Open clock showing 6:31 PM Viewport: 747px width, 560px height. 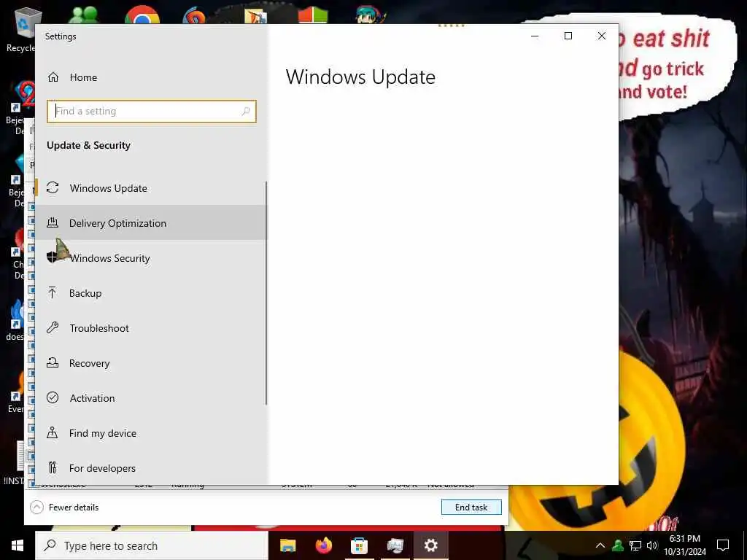tap(685, 545)
